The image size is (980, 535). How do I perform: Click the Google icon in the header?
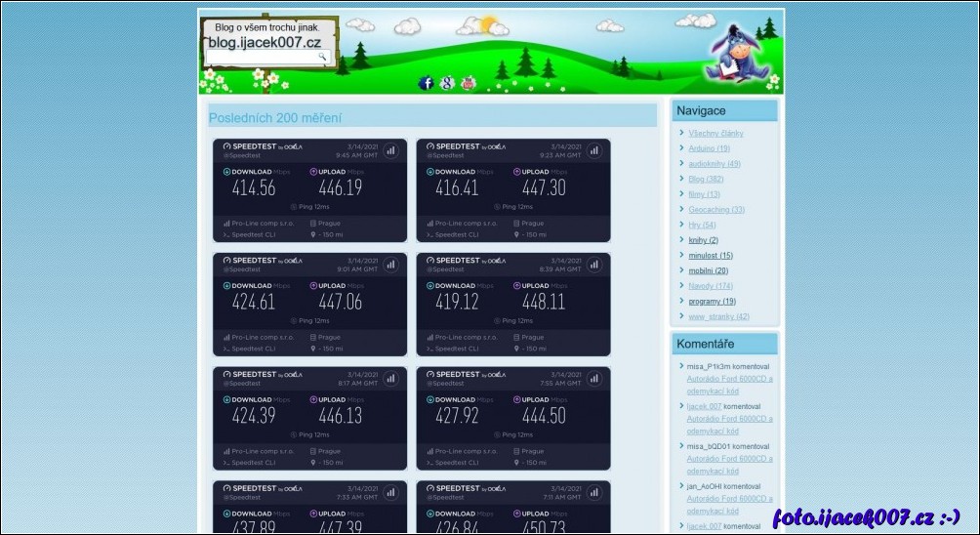pos(447,83)
